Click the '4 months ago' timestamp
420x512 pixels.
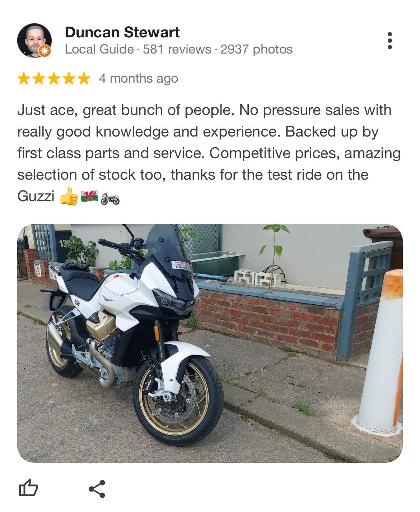[139, 78]
